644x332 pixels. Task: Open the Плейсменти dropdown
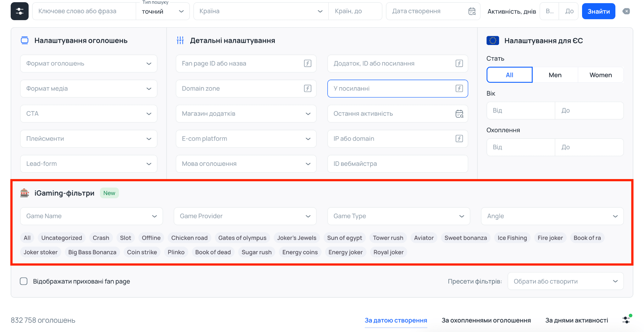(89, 139)
